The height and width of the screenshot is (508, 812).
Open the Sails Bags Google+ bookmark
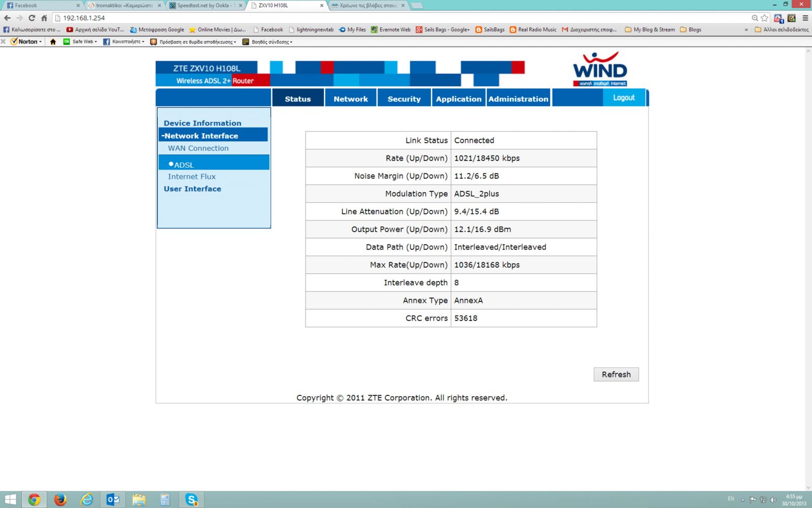point(443,29)
